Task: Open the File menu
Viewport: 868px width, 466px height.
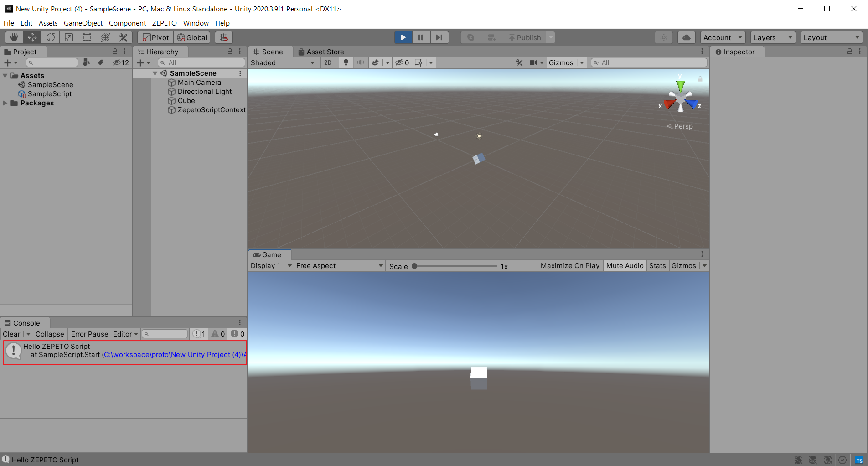Action: pyautogui.click(x=9, y=23)
